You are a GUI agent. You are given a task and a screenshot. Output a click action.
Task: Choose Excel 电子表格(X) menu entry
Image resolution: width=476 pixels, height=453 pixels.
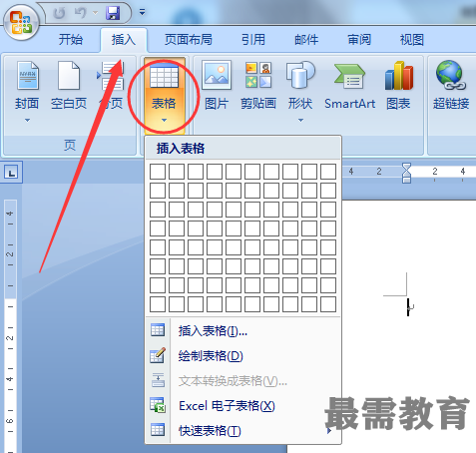(x=243, y=406)
